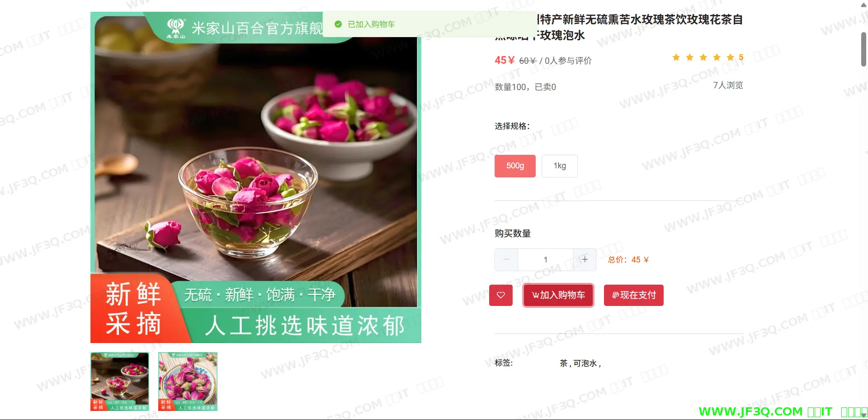
Task: Focus the purchase quantity input field
Action: pos(545,259)
